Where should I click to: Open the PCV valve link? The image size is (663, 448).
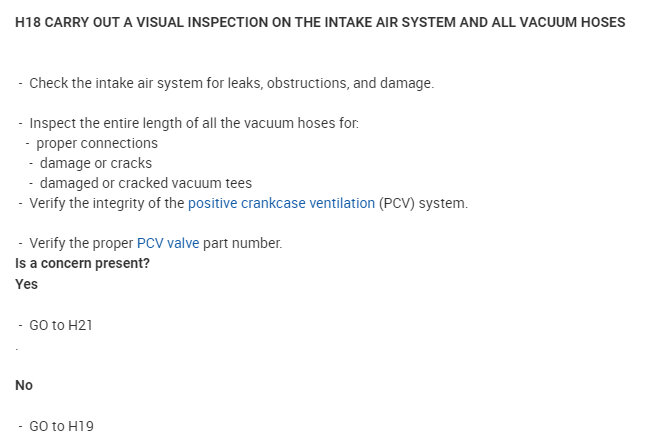[x=168, y=243]
